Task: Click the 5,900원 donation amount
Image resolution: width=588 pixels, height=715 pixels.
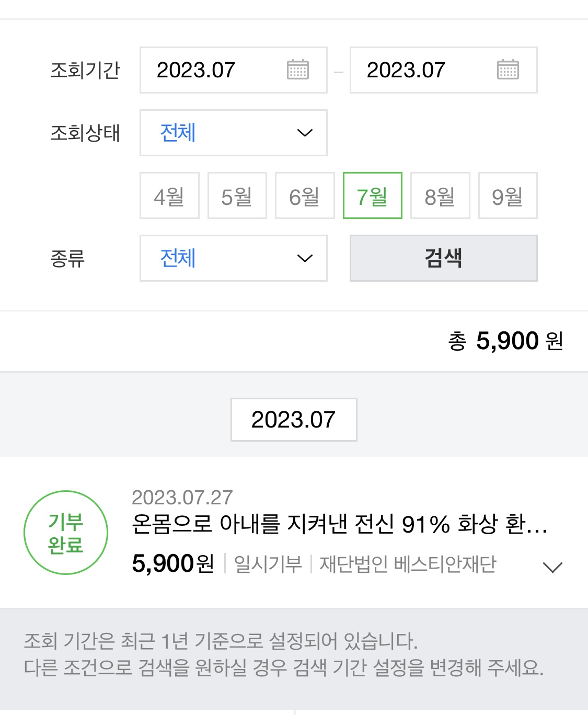Action: pyautogui.click(x=173, y=564)
